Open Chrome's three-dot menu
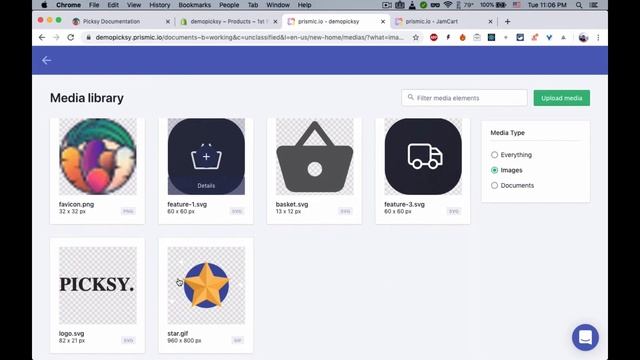This screenshot has height=360, width=640. pyautogui.click(x=598, y=38)
